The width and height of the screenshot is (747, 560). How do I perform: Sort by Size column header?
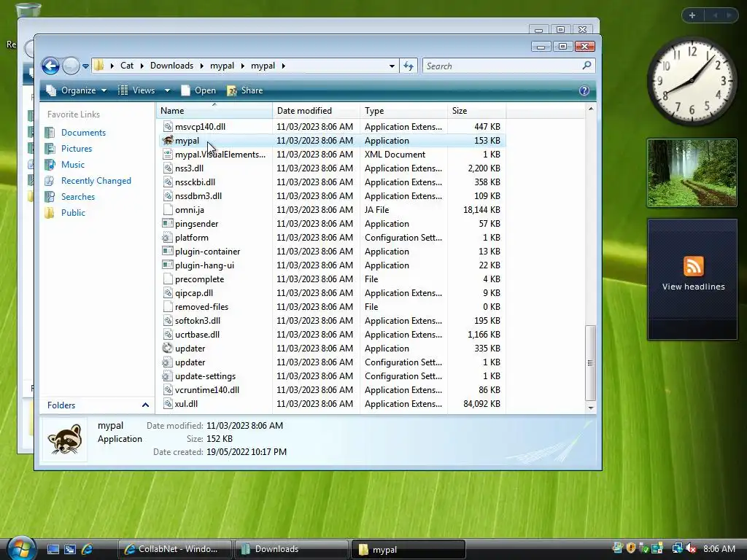coord(477,111)
